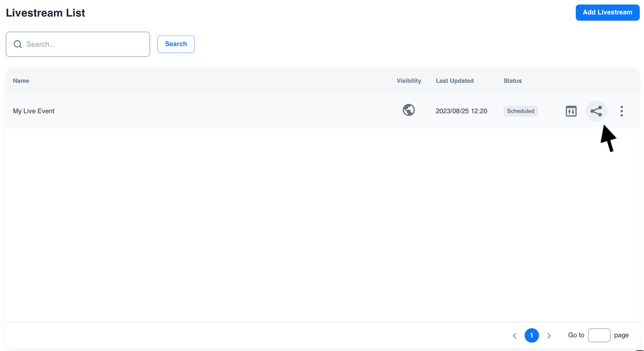Open the three-dot more options menu

pos(621,111)
